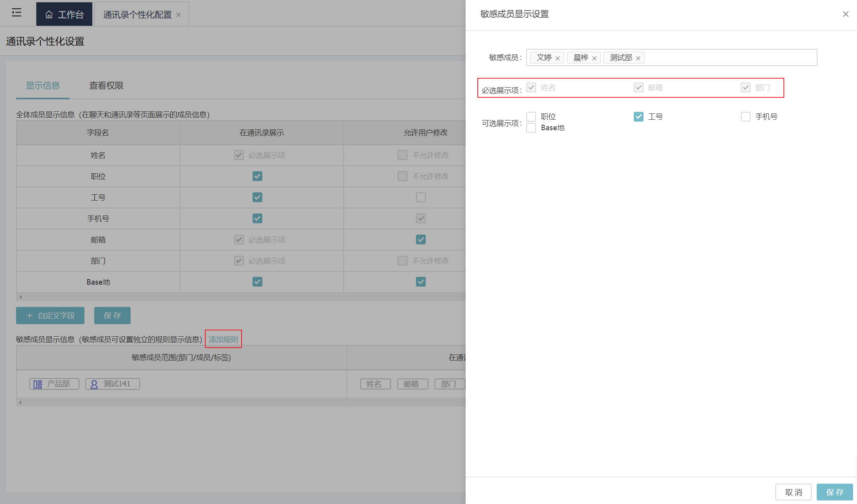The height and width of the screenshot is (504, 857).
Task: Click disabled 姓名 required checkbox in panel
Action: tap(531, 87)
